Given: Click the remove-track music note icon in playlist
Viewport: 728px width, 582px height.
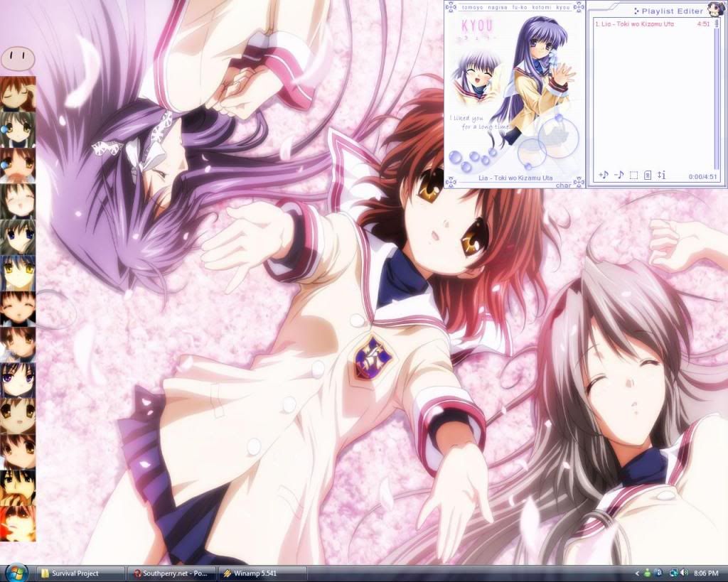Looking at the screenshot, I should point(619,175).
